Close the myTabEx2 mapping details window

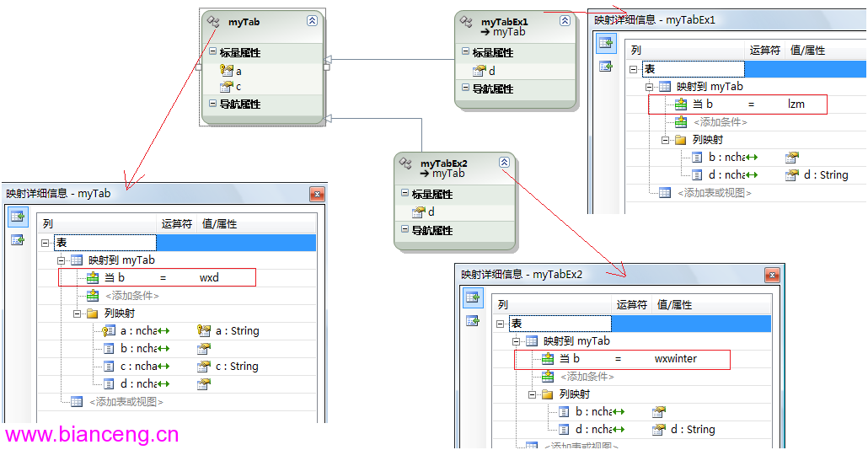772,275
